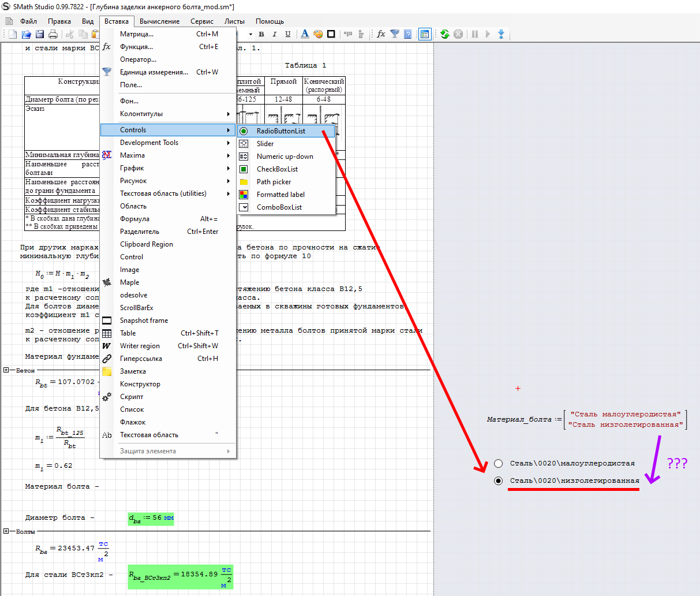Select 'Сталь низколегированная' radio button
Image resolution: width=700 pixels, height=596 pixels.
coord(499,480)
